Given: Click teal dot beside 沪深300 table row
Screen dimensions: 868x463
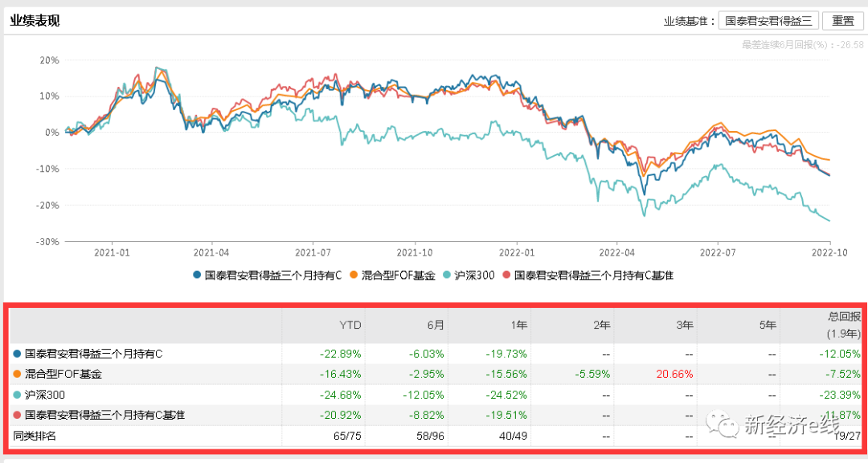Looking at the screenshot, I should pos(17,395).
